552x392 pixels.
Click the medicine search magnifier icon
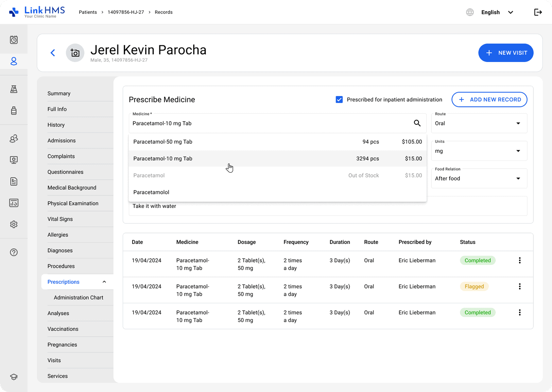pyautogui.click(x=417, y=123)
